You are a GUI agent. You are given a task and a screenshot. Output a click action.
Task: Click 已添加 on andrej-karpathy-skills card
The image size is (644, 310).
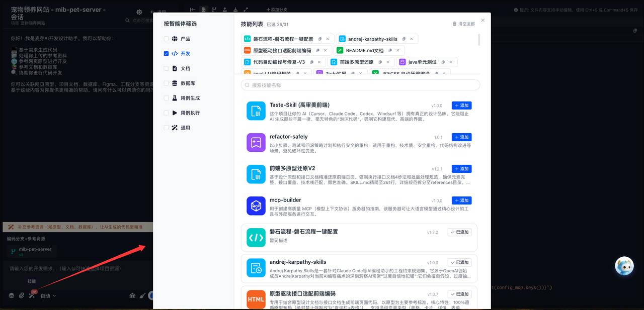pos(459,263)
